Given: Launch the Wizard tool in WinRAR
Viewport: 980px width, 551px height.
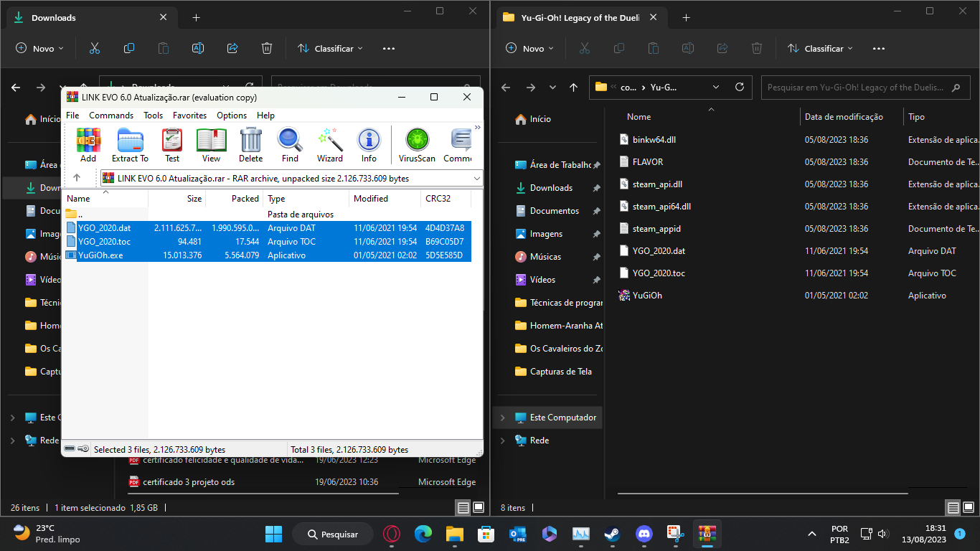Looking at the screenshot, I should tap(329, 145).
